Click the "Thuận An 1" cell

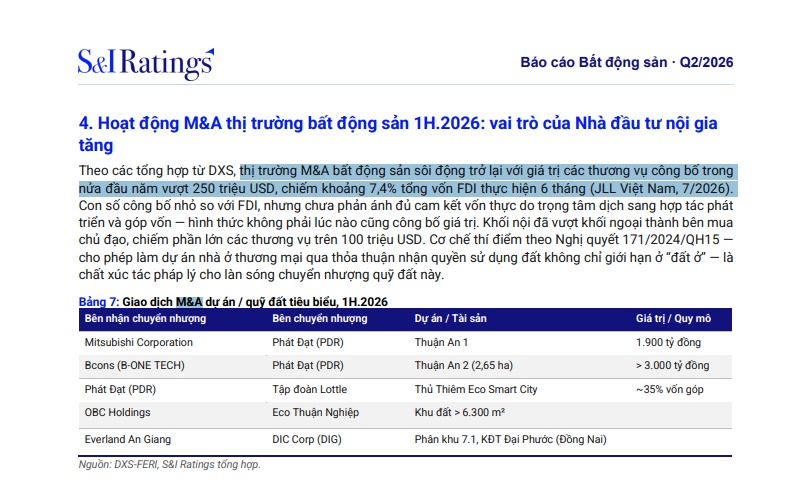441,342
